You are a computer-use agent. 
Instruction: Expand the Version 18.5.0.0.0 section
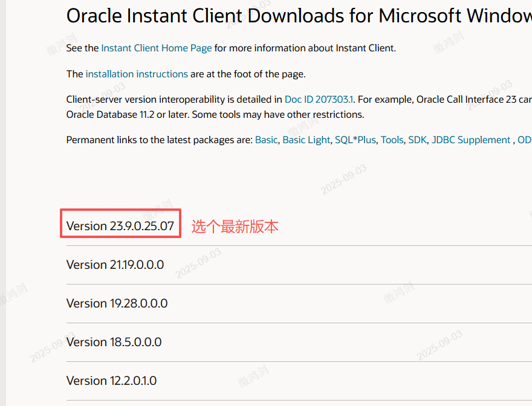tap(114, 342)
